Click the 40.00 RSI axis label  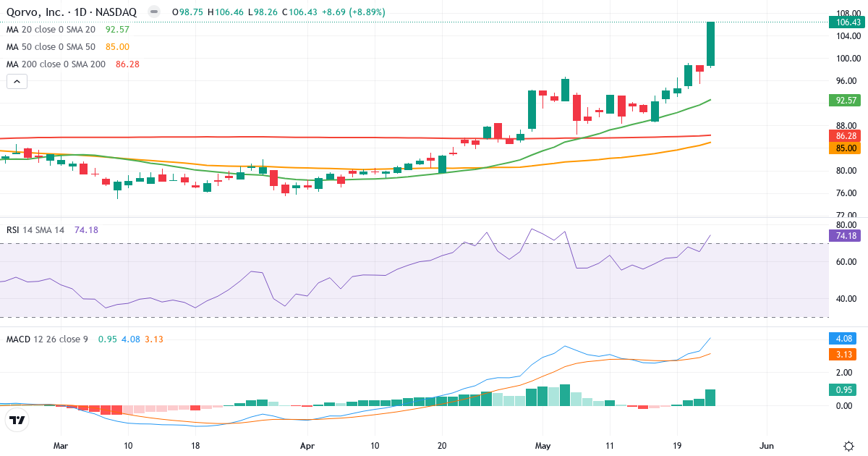click(847, 299)
